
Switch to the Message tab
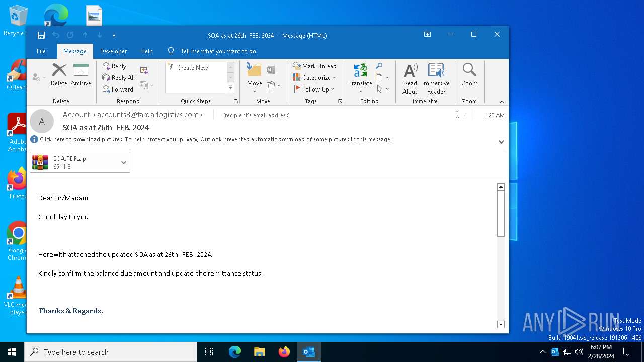75,51
